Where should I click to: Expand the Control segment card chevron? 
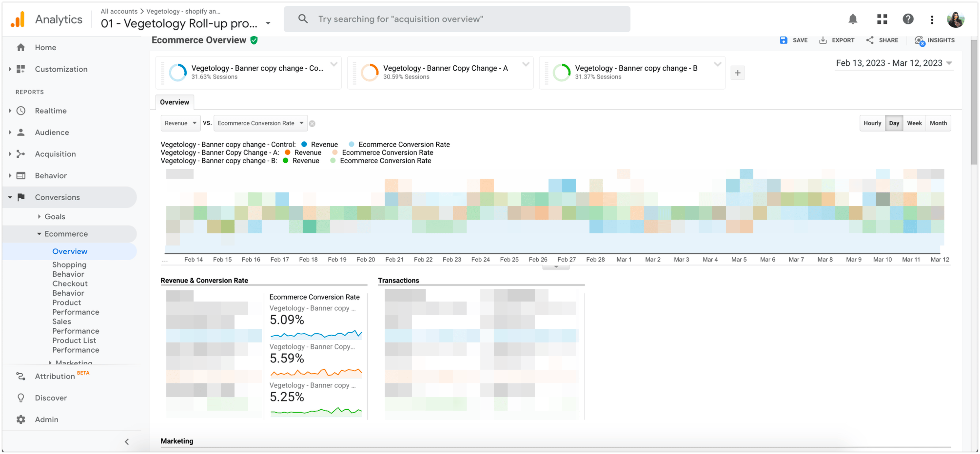(x=334, y=64)
